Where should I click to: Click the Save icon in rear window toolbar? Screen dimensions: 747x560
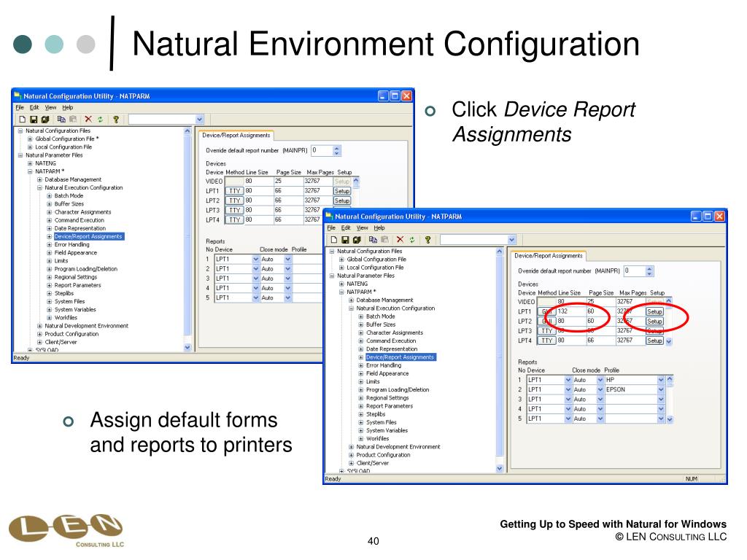[34, 119]
